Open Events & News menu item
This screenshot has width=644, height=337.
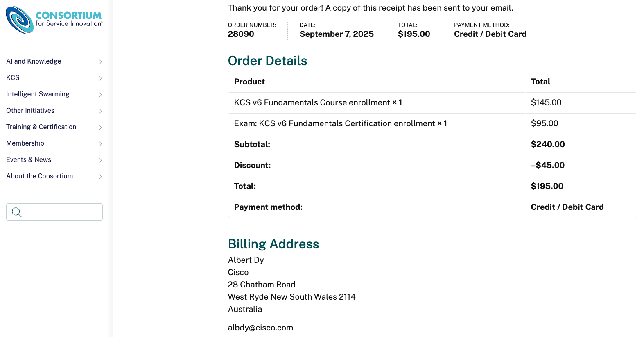point(29,159)
